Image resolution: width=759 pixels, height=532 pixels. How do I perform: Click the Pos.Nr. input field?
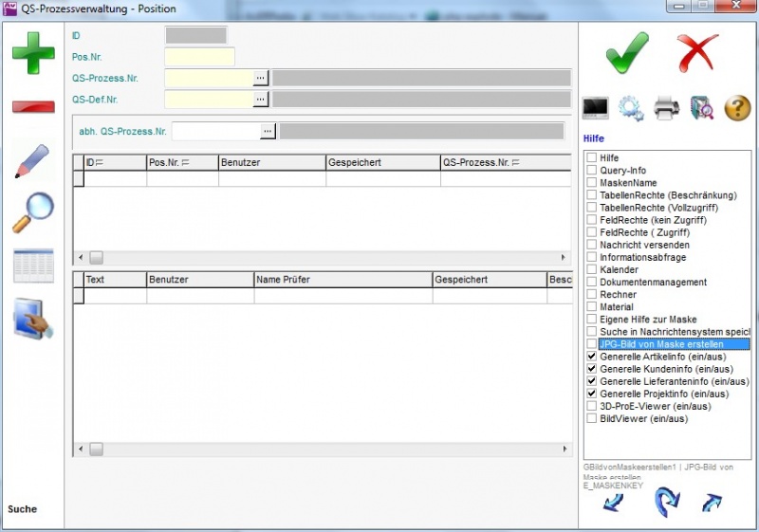pos(199,57)
